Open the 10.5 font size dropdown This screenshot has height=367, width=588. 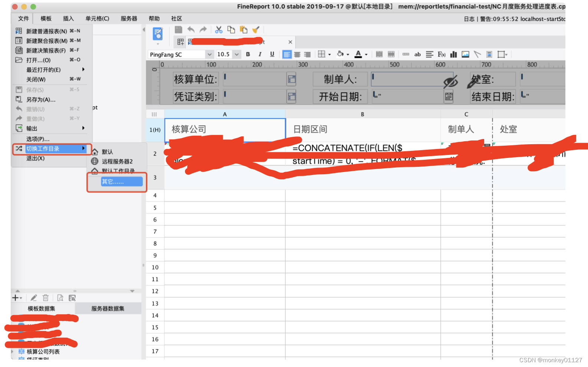237,54
